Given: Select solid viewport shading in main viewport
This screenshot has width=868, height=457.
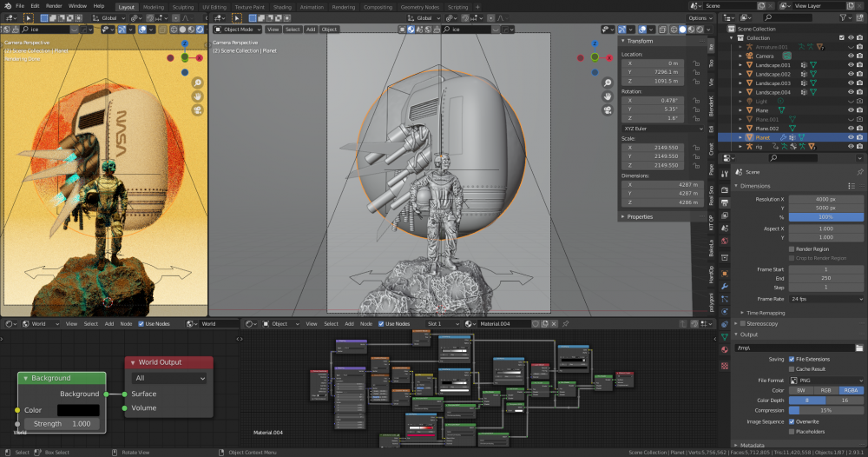Looking at the screenshot, I should (x=682, y=30).
